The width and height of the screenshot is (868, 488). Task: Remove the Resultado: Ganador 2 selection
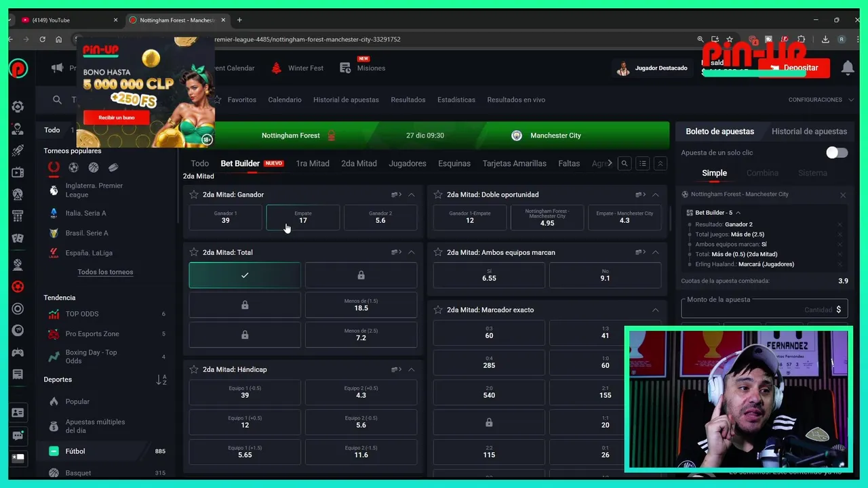(840, 224)
